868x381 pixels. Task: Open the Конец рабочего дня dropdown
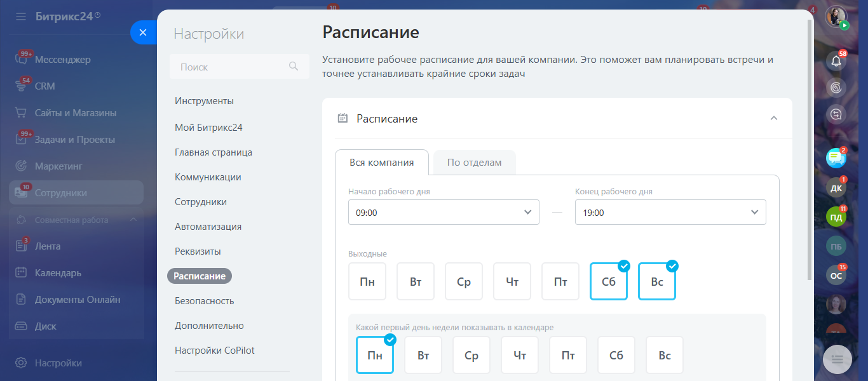670,212
